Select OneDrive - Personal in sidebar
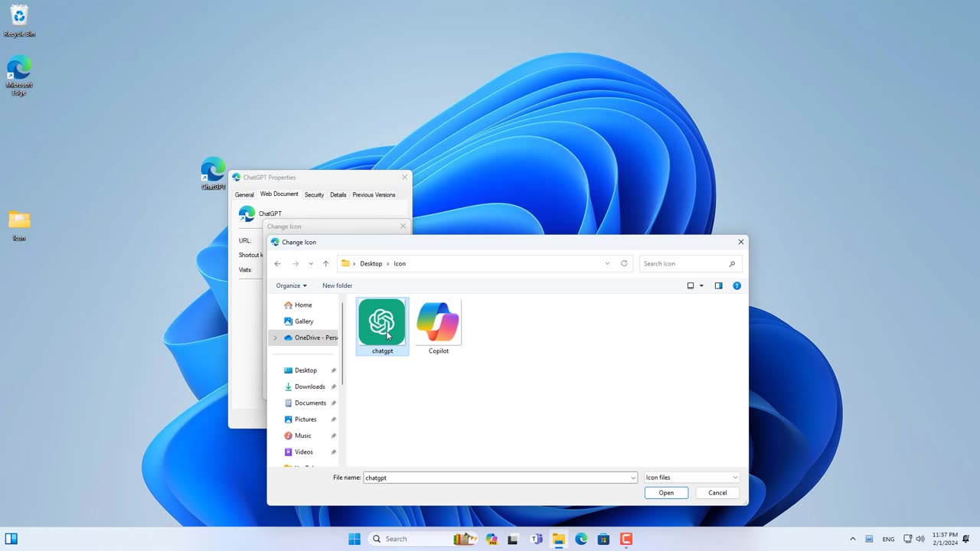Image resolution: width=980 pixels, height=551 pixels. click(x=310, y=337)
